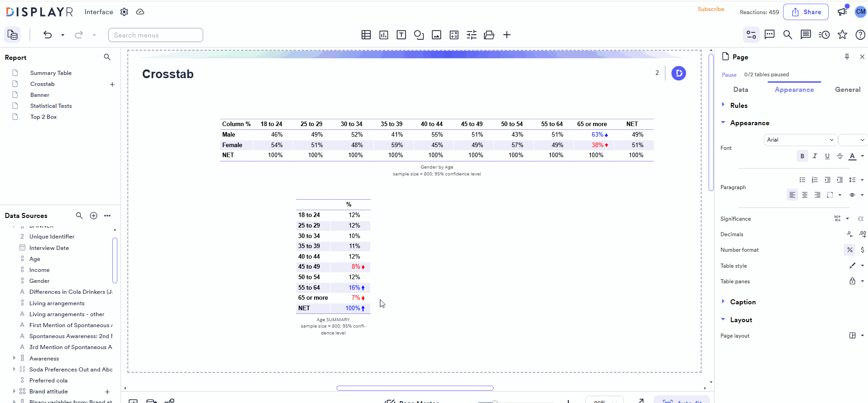Open the calculation tool
The width and height of the screenshot is (868, 403).
pos(454,35)
